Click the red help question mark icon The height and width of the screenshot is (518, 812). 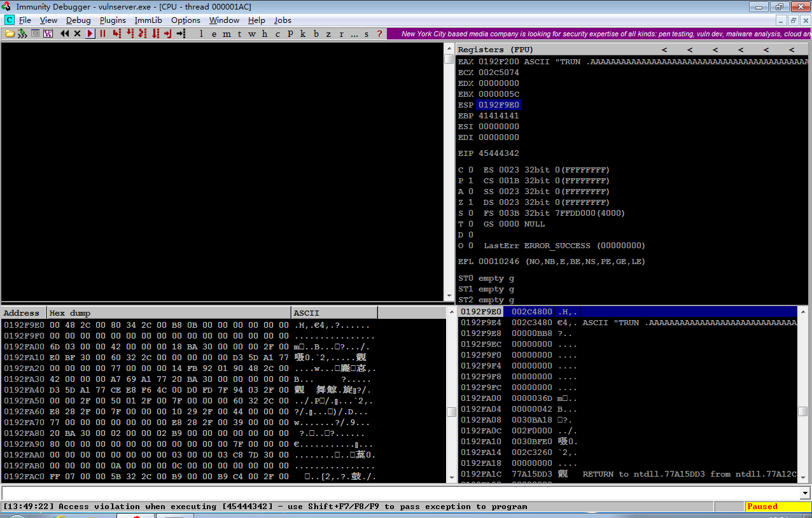point(380,34)
